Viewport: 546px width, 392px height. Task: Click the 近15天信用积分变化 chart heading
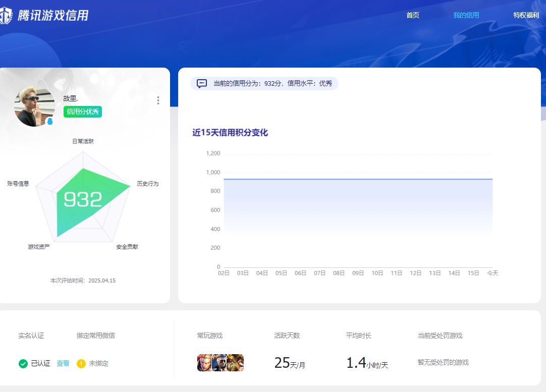coord(230,133)
